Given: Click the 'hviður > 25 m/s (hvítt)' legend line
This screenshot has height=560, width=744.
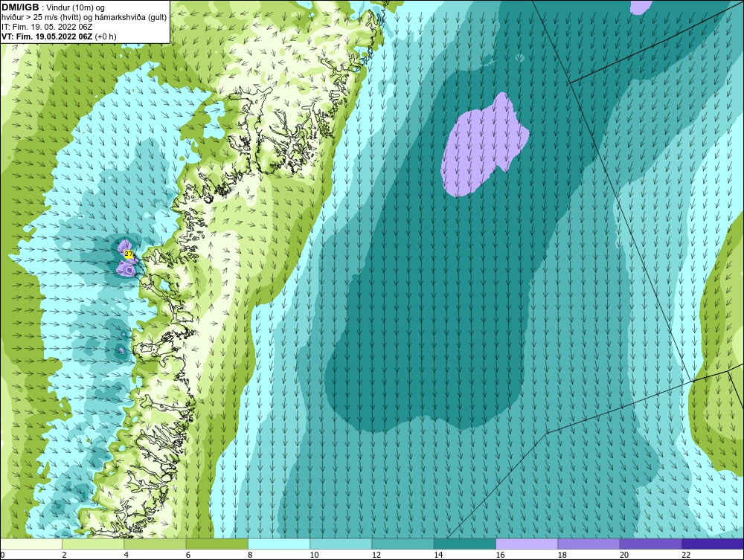Looking at the screenshot, I should click(x=84, y=18).
